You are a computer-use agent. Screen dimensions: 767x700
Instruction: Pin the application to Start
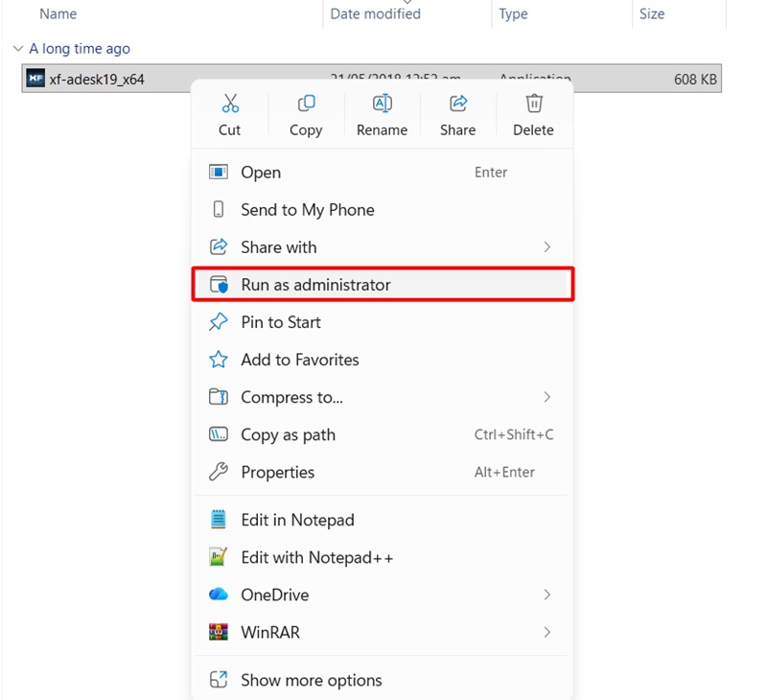coord(281,322)
